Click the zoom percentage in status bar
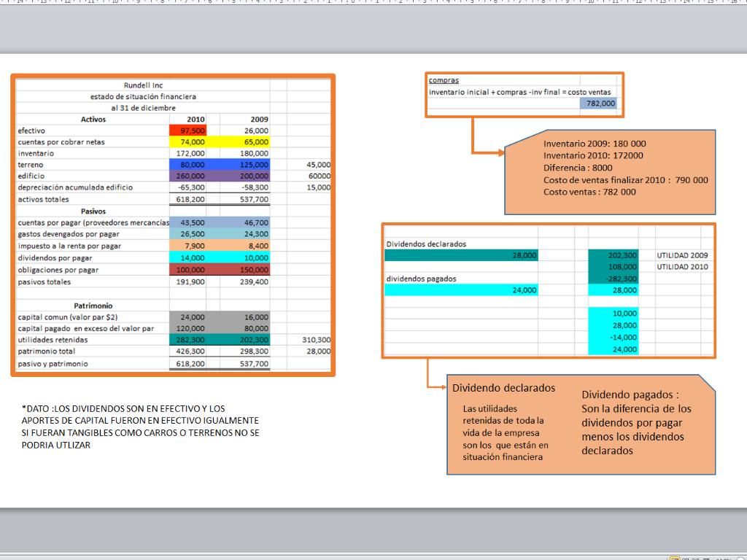The width and height of the screenshot is (747, 560). 724,558
